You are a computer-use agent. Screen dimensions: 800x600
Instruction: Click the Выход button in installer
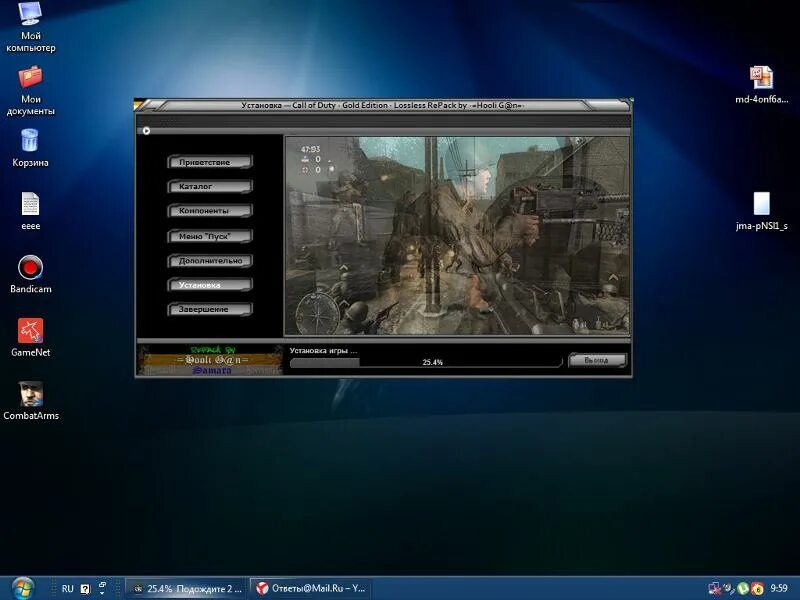coord(597,360)
